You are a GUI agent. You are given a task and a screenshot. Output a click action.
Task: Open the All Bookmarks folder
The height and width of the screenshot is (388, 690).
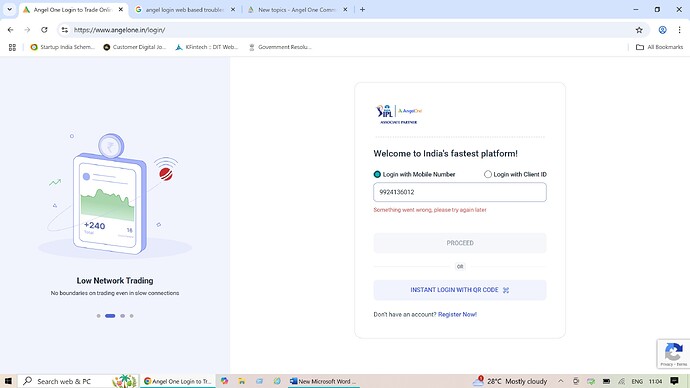[659, 47]
